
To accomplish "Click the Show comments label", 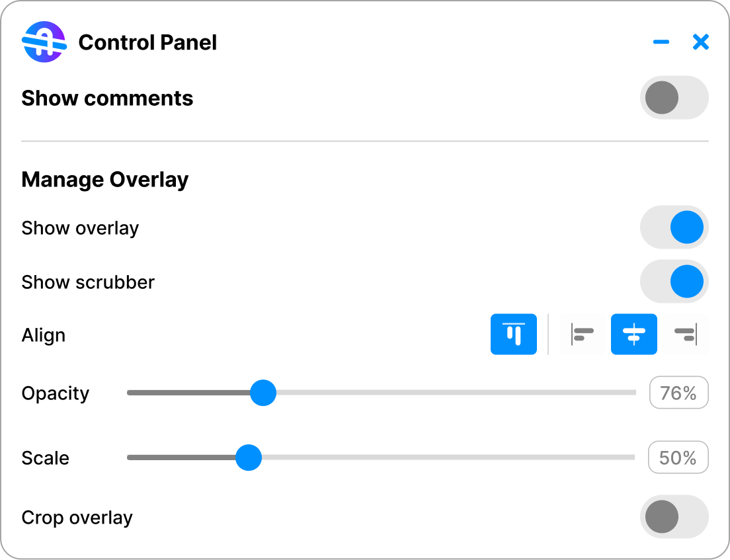I will pyautogui.click(x=107, y=98).
